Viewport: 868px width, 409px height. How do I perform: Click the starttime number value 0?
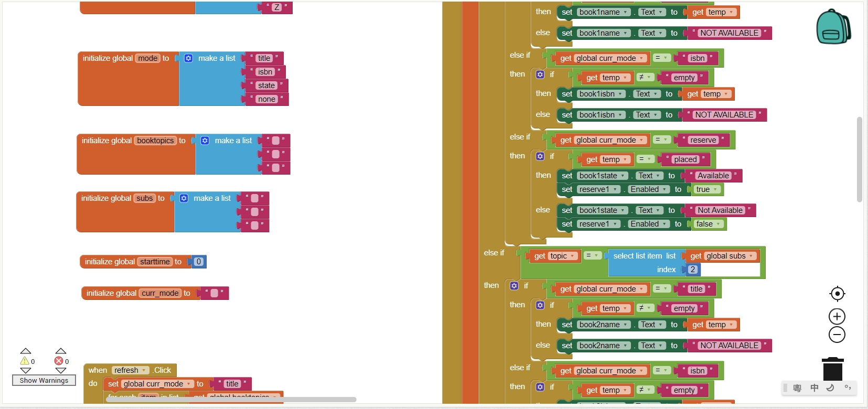(198, 262)
